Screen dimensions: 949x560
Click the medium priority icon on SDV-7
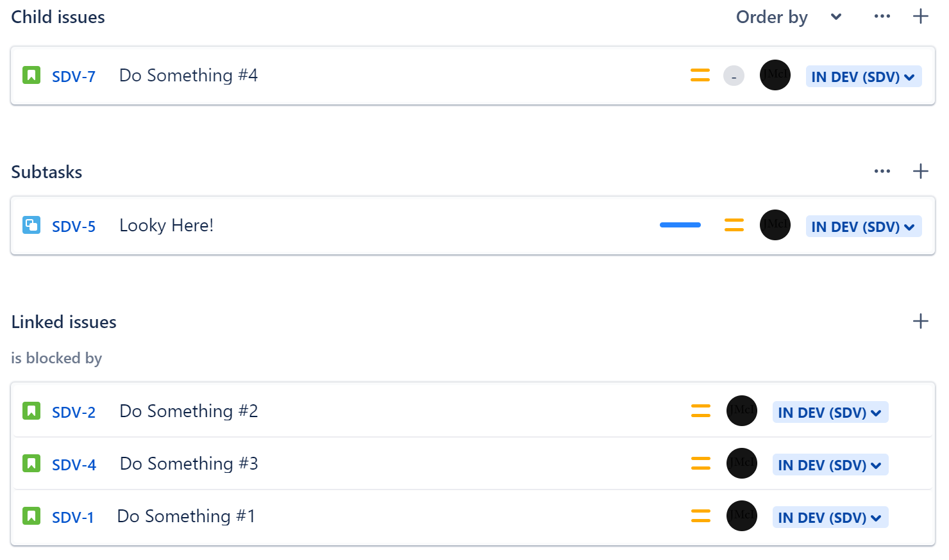[x=700, y=75]
